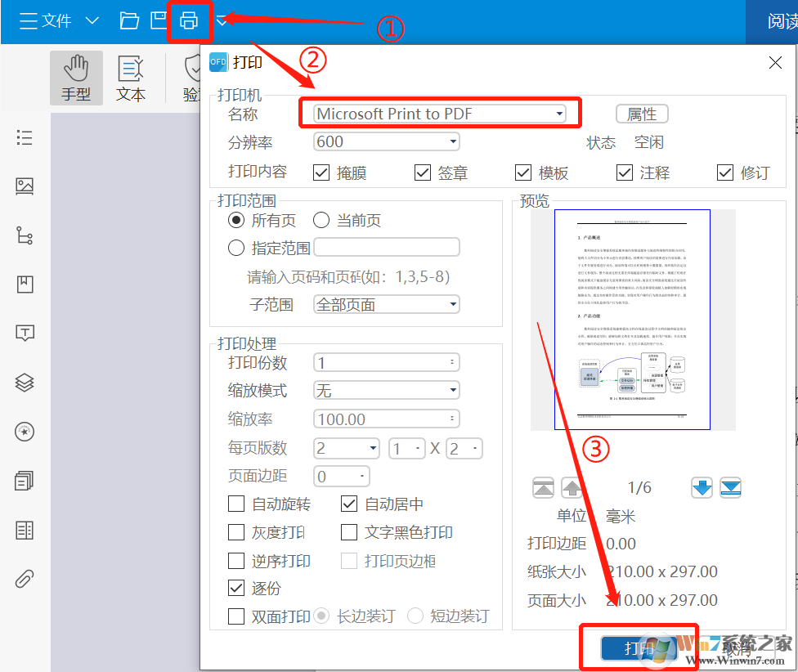Image resolution: width=798 pixels, height=672 pixels.
Task: Select the 当前页 radio button
Action: pyautogui.click(x=323, y=220)
